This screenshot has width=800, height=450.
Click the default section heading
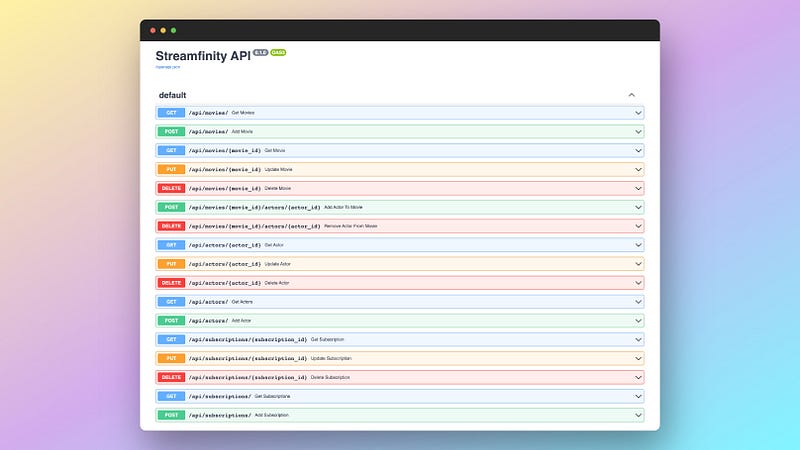(x=172, y=95)
